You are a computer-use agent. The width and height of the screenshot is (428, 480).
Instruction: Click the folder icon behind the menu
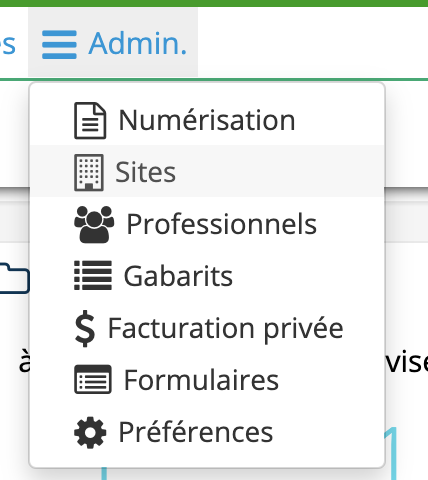[15, 278]
